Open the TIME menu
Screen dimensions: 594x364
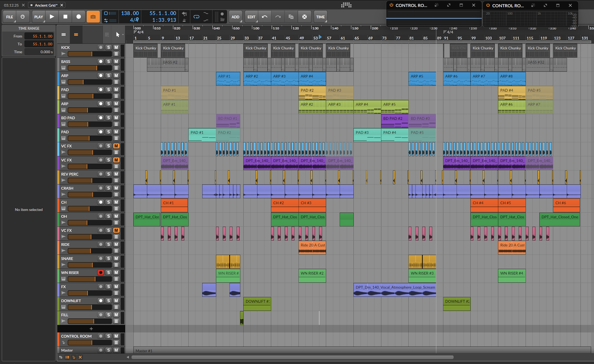coord(320,17)
